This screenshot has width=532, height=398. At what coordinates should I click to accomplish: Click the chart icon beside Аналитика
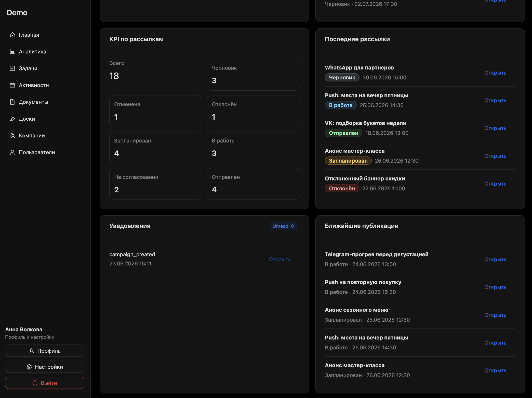click(x=12, y=52)
